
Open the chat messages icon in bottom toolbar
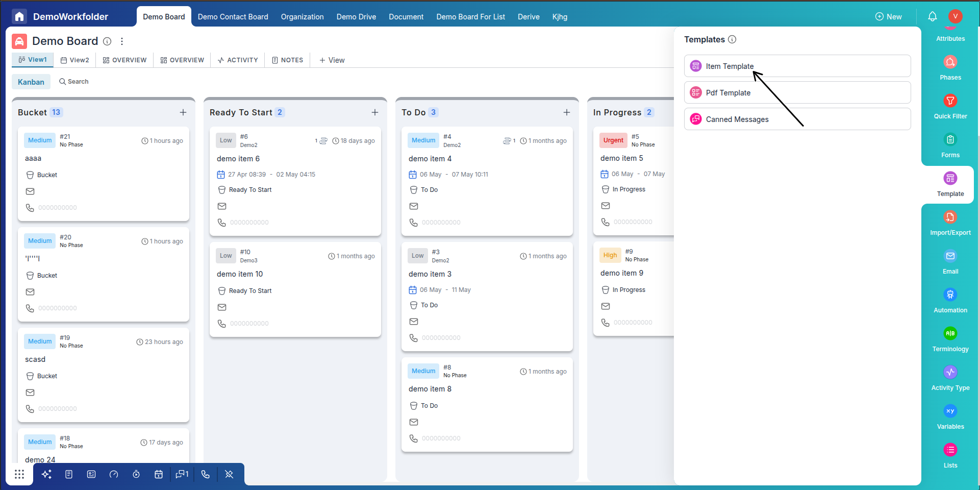click(x=182, y=474)
